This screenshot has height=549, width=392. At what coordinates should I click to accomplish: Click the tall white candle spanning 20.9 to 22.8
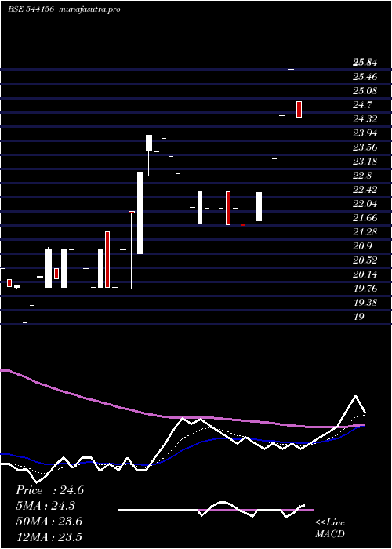pyautogui.click(x=140, y=213)
